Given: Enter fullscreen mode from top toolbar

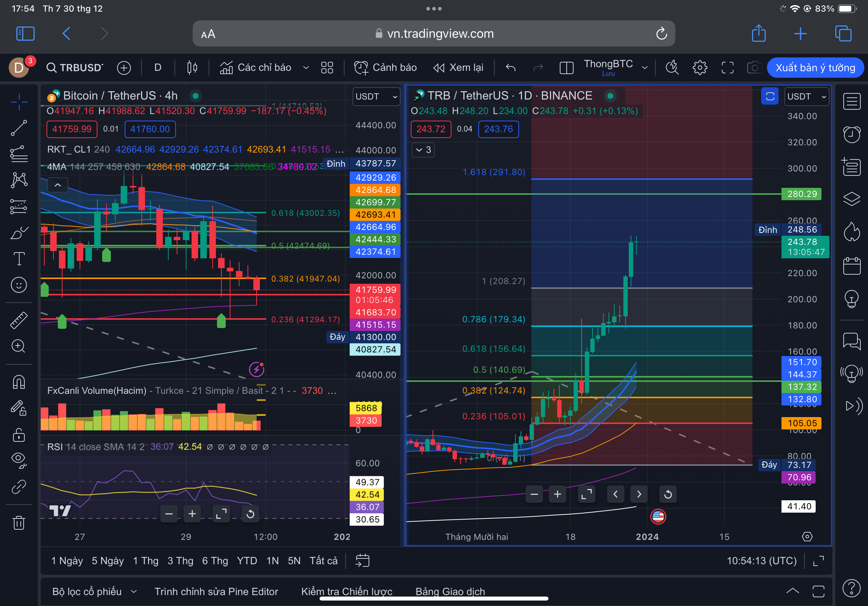Looking at the screenshot, I should point(728,68).
